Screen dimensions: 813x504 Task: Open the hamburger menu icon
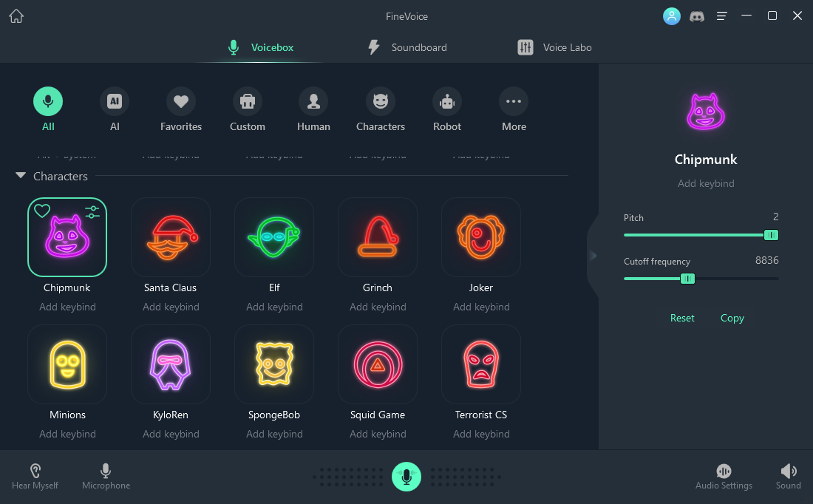point(721,16)
